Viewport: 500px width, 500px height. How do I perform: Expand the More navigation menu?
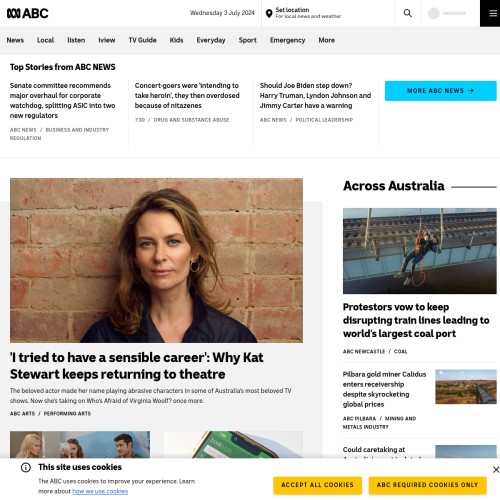(x=326, y=40)
